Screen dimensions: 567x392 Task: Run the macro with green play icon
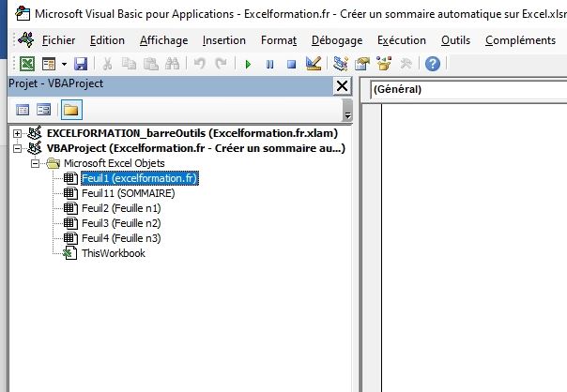pos(248,65)
